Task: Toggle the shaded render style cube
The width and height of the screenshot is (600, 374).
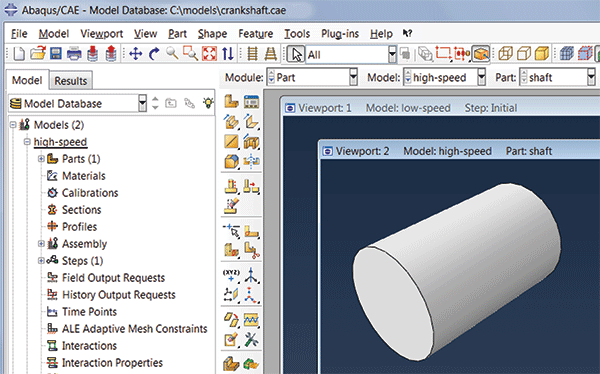Action: (541, 54)
